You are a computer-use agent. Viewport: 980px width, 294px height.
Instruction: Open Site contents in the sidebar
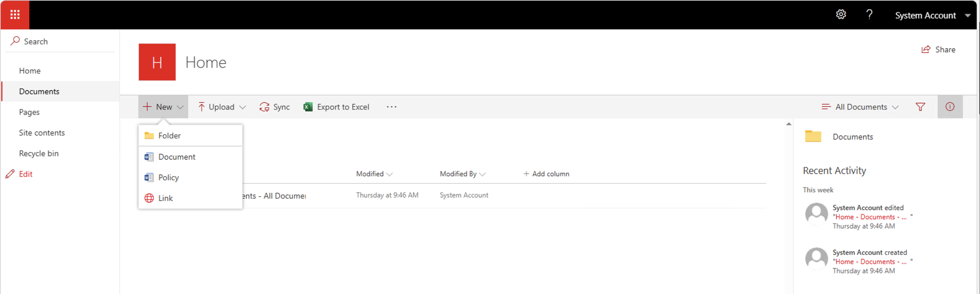pyautogui.click(x=42, y=133)
